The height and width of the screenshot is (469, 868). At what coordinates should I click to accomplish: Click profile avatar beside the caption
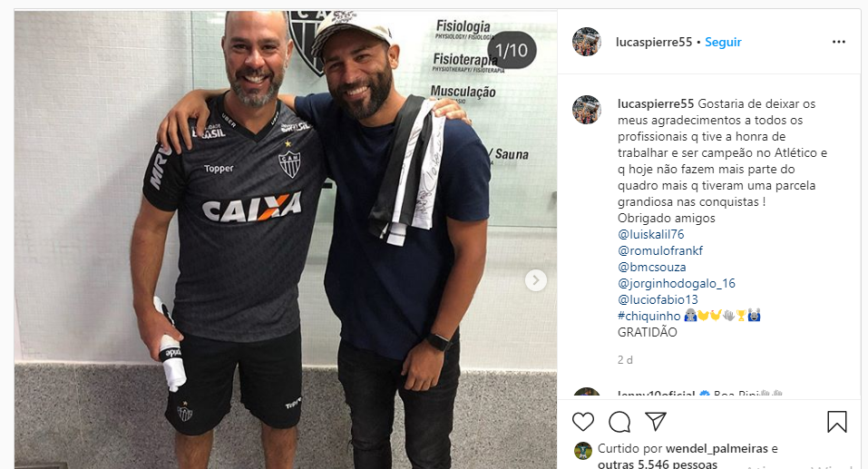click(x=587, y=110)
